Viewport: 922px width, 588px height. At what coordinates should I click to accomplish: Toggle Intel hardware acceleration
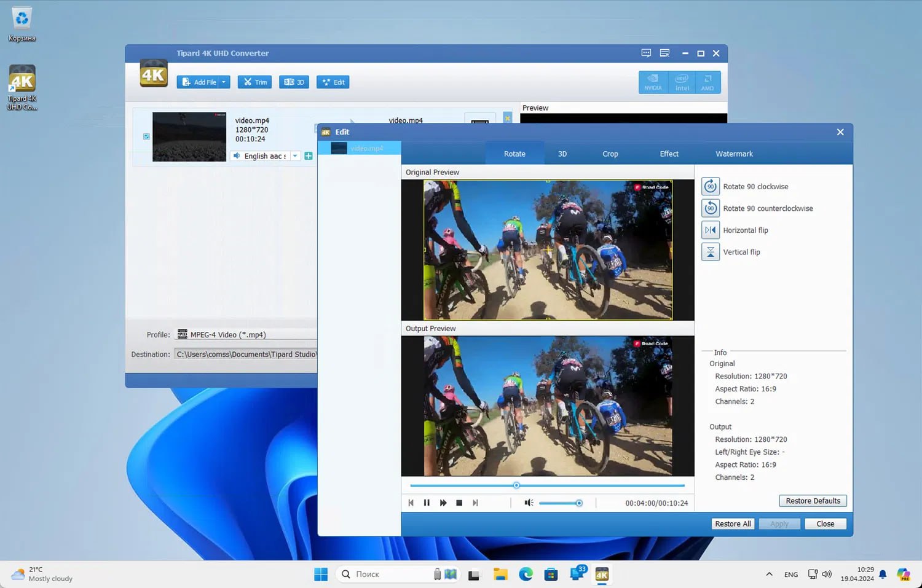coord(682,82)
